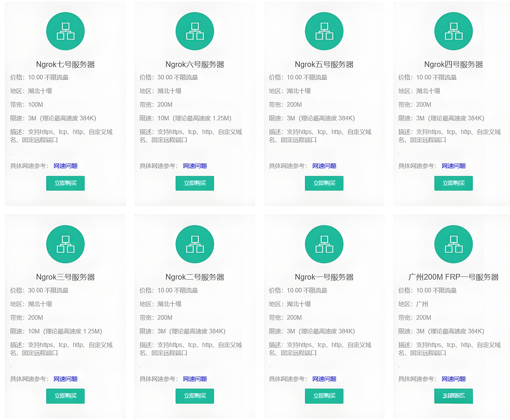Open 网速问题 link in Ngrok七号服务器 card

point(65,166)
